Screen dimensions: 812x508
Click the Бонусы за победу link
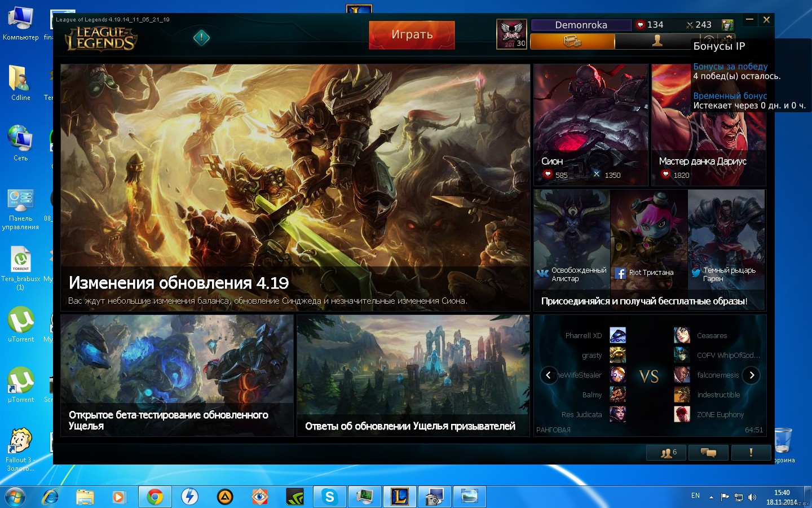pyautogui.click(x=730, y=67)
